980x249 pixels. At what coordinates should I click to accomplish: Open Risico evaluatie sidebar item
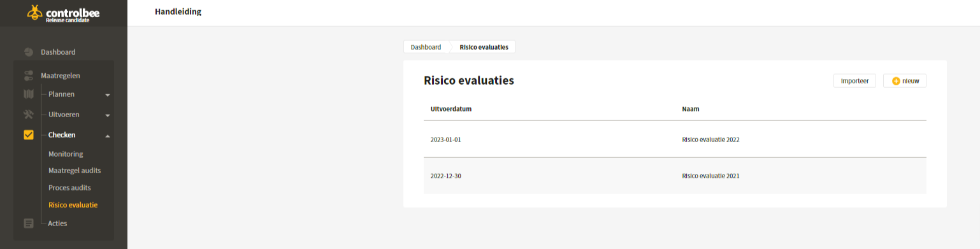click(73, 205)
